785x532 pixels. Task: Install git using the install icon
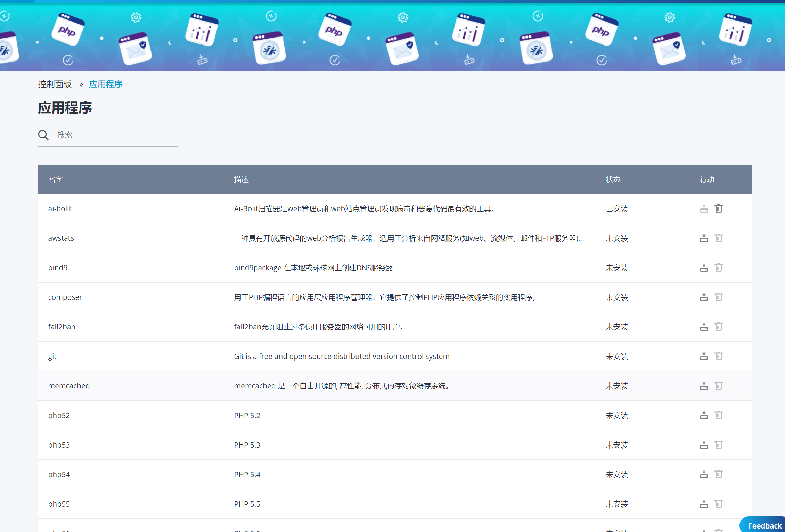click(x=704, y=356)
